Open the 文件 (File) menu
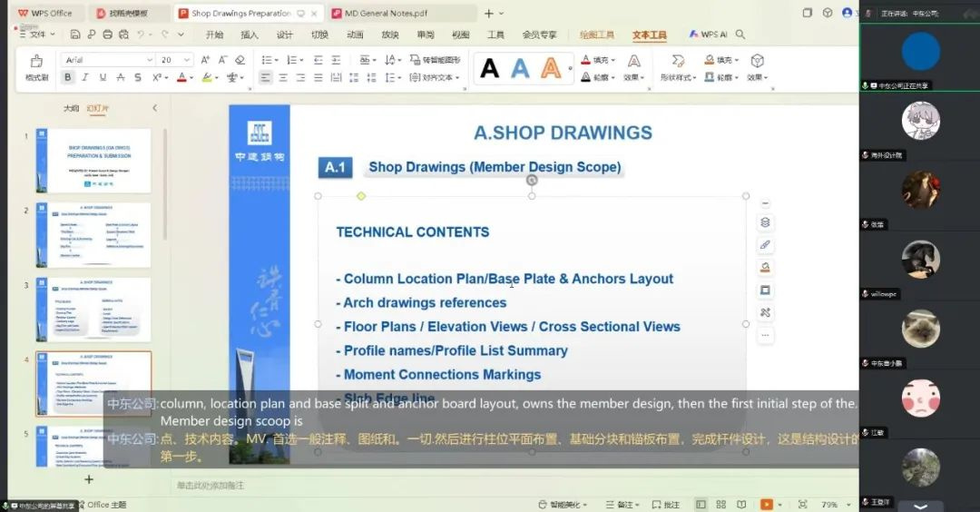The image size is (980, 512). click(x=37, y=34)
